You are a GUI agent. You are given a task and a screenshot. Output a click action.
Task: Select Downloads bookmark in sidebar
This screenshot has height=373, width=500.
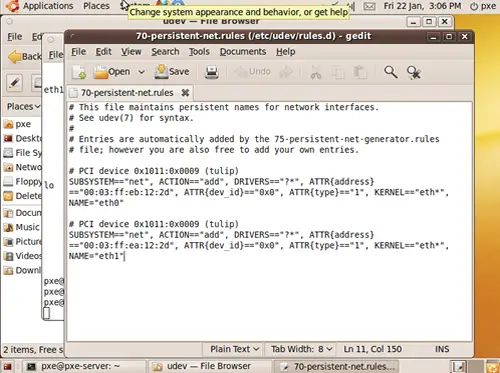[23, 270]
